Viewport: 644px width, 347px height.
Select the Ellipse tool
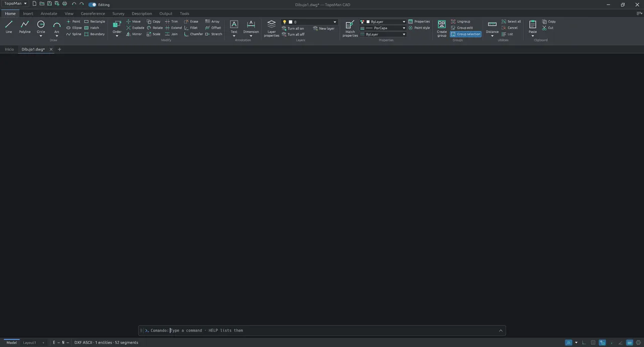pos(74,28)
